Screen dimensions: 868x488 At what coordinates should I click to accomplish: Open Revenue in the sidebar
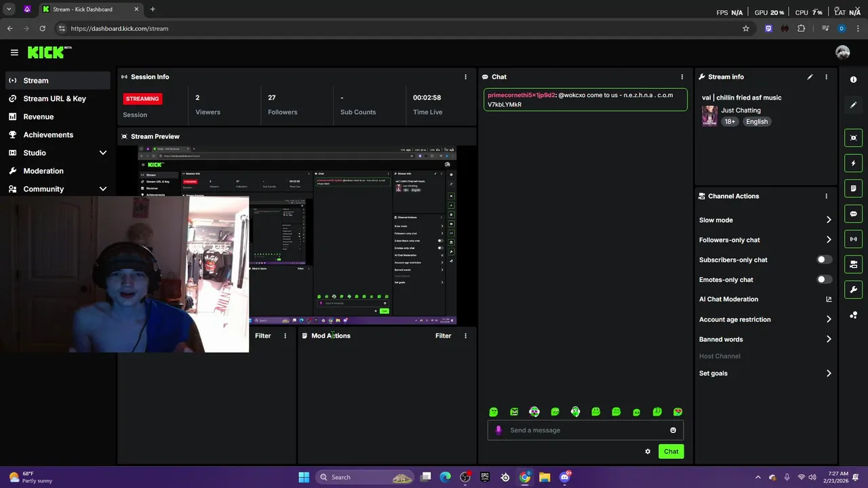pyautogui.click(x=58, y=117)
